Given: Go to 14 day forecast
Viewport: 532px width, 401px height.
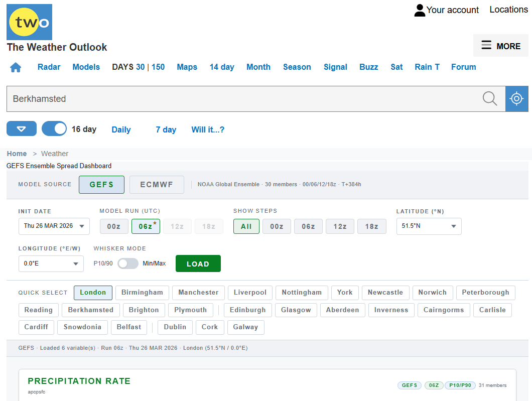Looking at the screenshot, I should click(222, 67).
